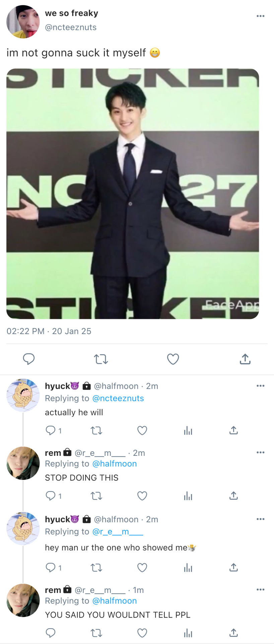Open the more options menu on the main tweet
This screenshot has height=644, width=274.
261,16
